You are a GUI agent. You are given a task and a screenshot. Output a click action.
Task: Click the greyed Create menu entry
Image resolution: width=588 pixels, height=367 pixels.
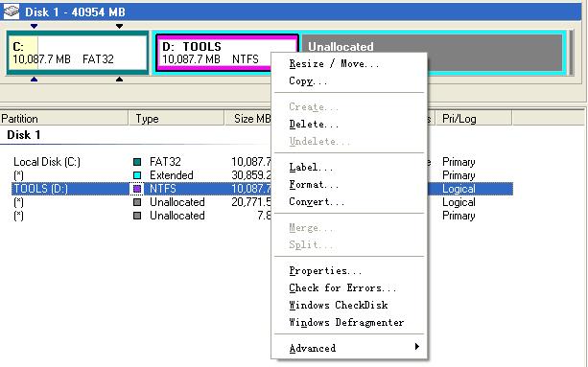314,106
